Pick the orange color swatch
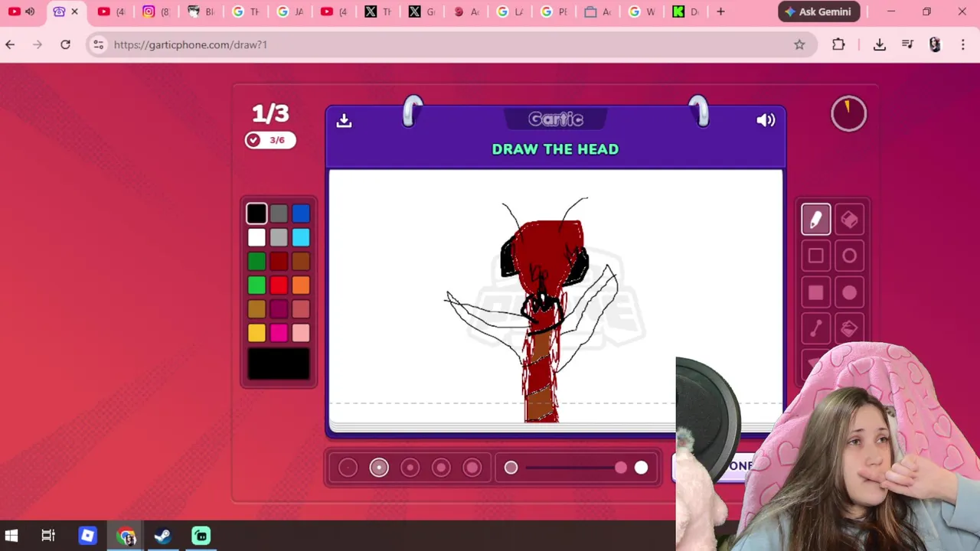 [x=301, y=285]
